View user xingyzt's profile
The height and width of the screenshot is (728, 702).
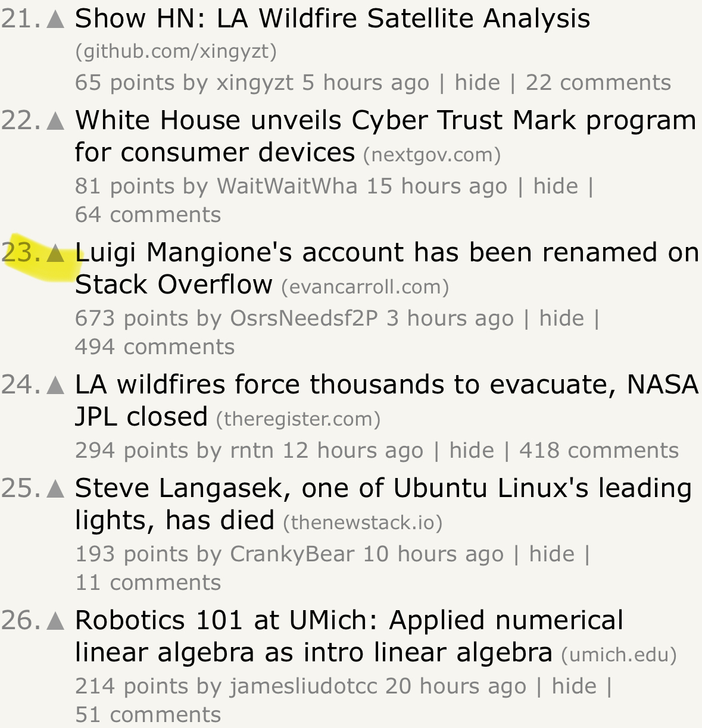[255, 83]
